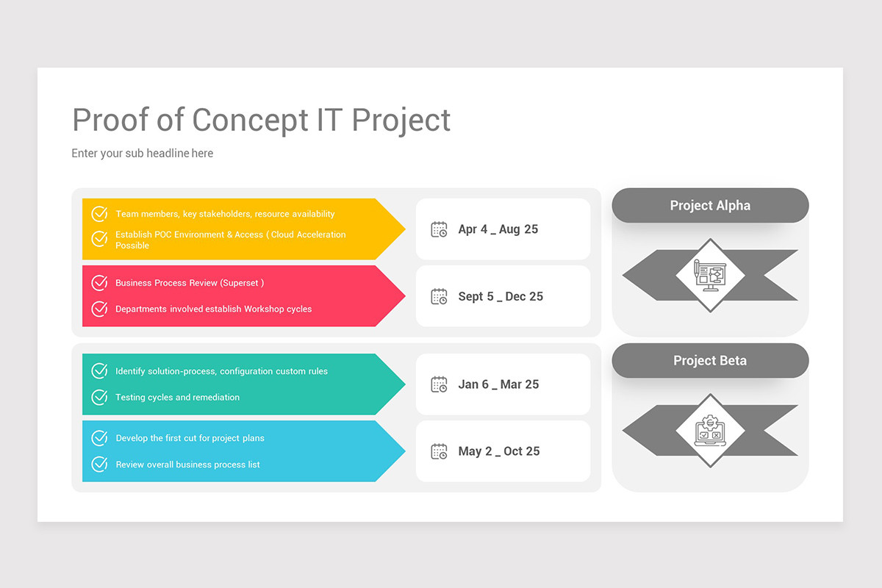Image resolution: width=882 pixels, height=588 pixels.
Task: Select the calendar icon next to Jan 6 _ Mar 25
Action: coord(439,384)
